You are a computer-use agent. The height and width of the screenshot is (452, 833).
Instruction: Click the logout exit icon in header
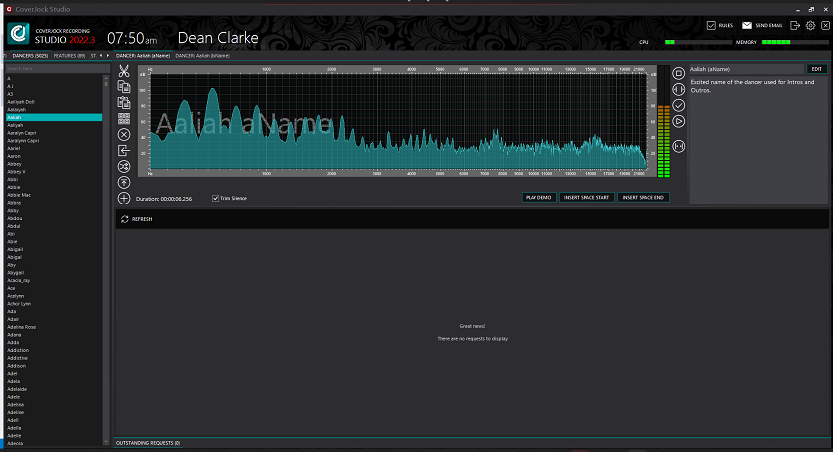[794, 25]
